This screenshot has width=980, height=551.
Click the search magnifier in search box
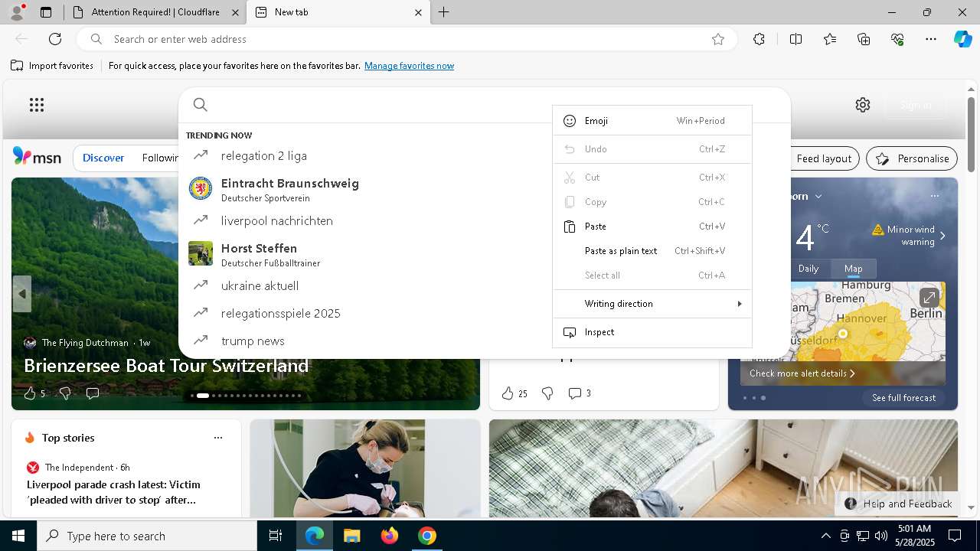click(200, 105)
